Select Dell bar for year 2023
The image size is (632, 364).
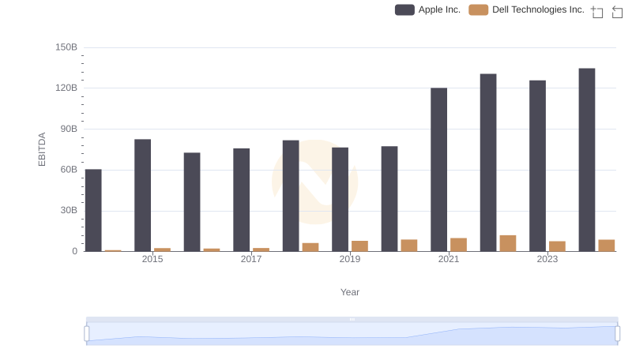(558, 246)
